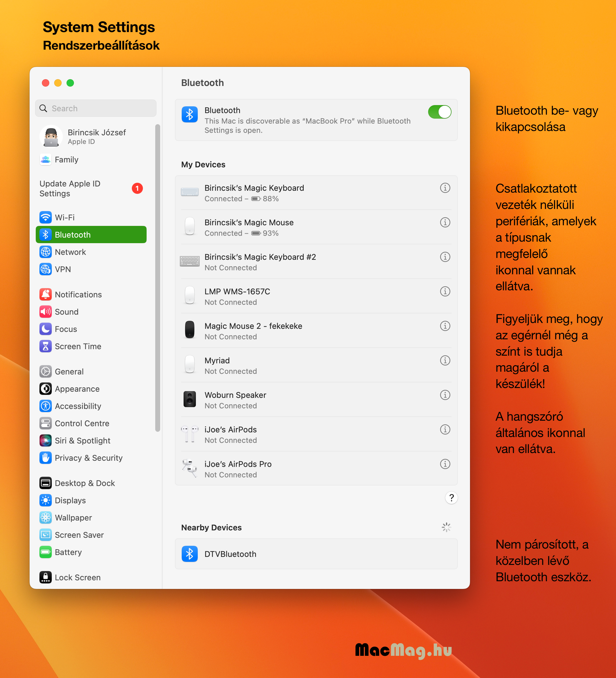Click the Displays sun icon
616x678 pixels.
(45, 500)
